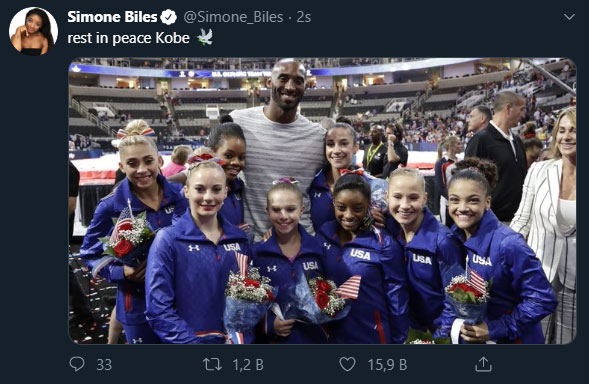Click the verified checkmark badge
589x384 pixels.
coord(169,17)
